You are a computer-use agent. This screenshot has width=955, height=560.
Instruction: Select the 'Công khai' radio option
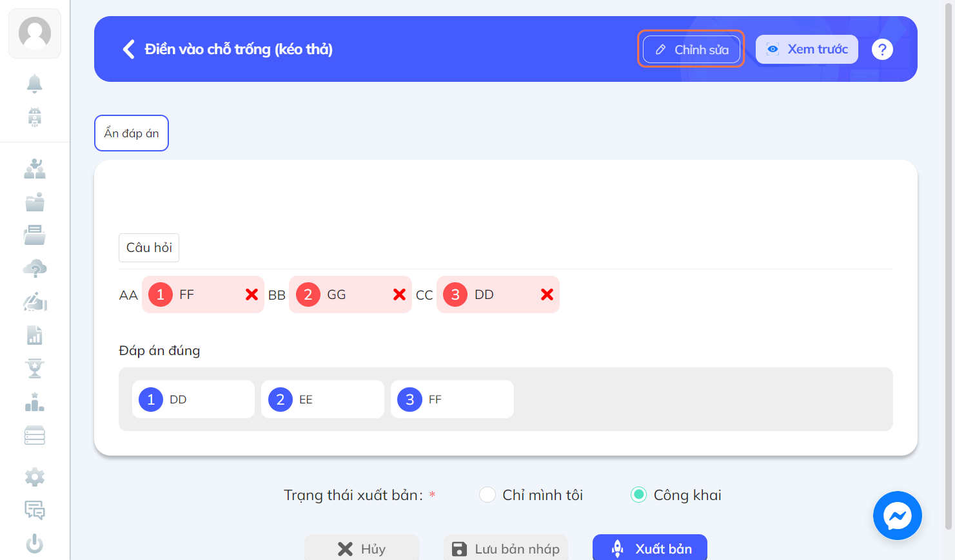tap(638, 494)
